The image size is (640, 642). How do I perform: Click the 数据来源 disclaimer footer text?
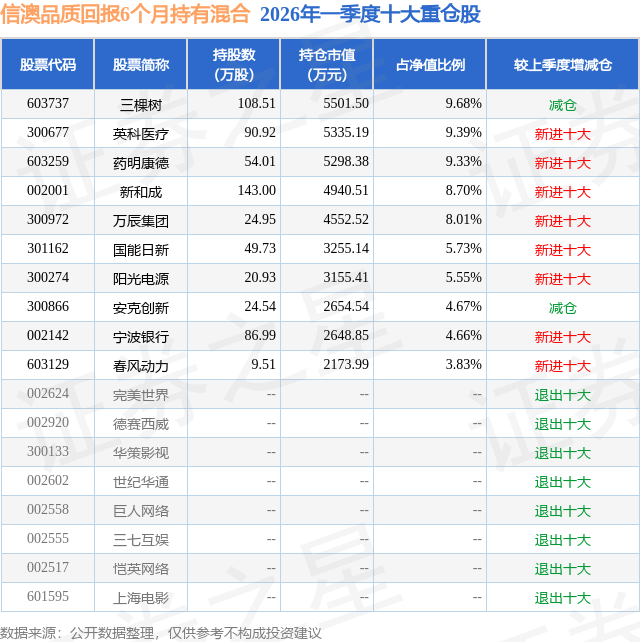click(x=161, y=633)
